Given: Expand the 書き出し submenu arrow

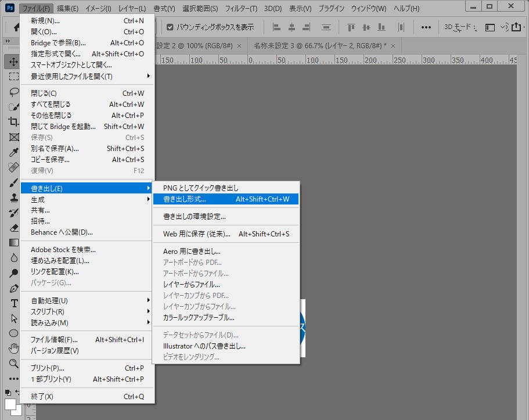Looking at the screenshot, I should 149,188.
